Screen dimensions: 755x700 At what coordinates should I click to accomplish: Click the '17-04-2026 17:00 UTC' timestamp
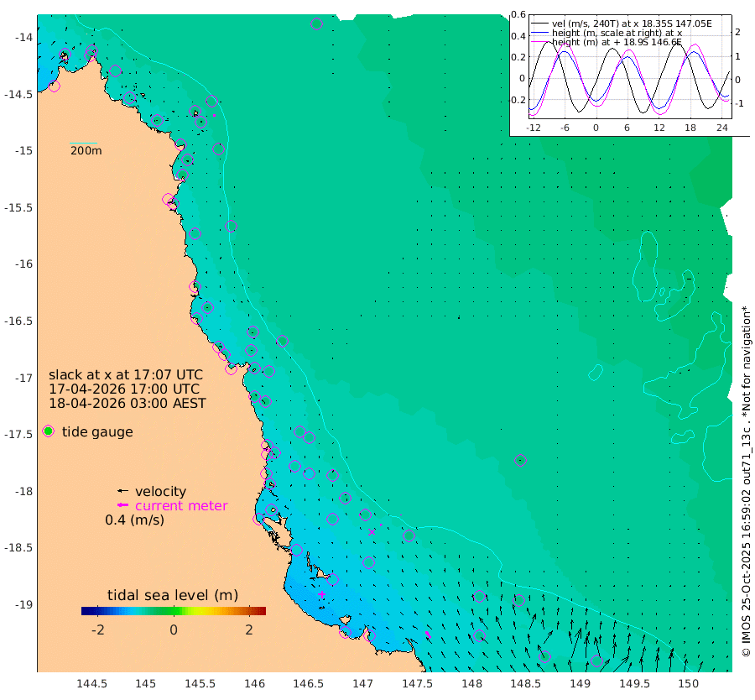pos(124,389)
